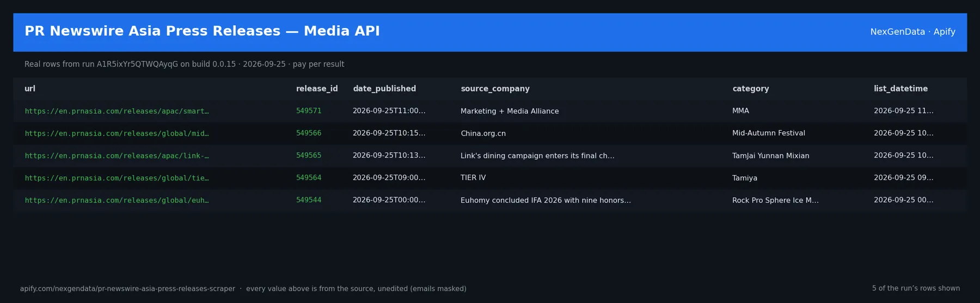Click the PR Newswire Asia Press Releases title

coord(202,31)
